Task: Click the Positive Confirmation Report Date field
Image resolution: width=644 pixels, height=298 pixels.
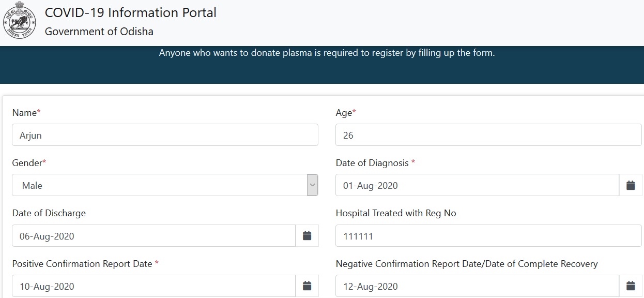Action: click(x=154, y=286)
